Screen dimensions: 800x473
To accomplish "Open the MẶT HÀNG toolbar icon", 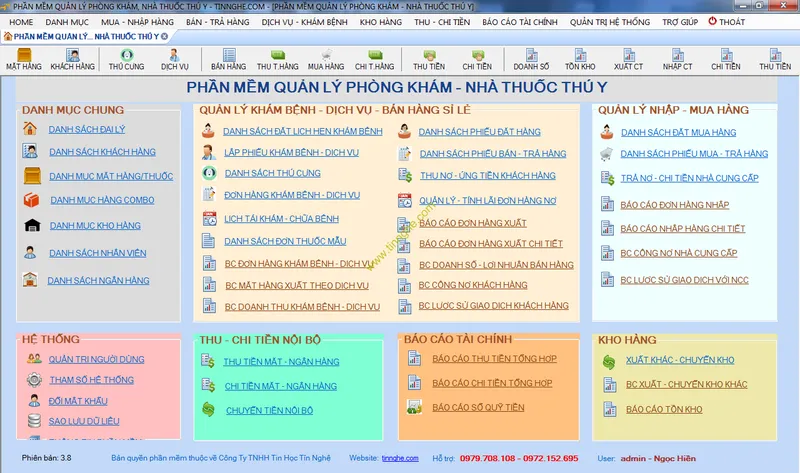I will pyautogui.click(x=24, y=60).
